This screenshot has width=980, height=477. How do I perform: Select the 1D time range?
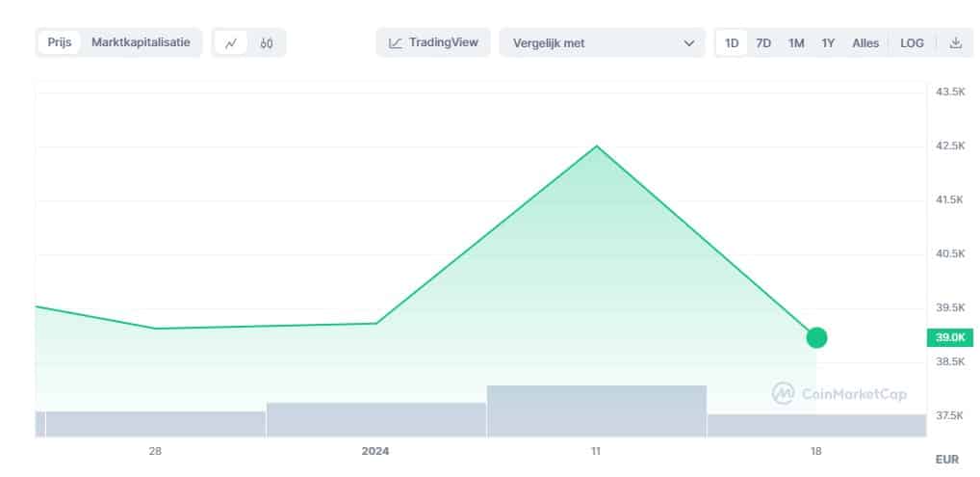(732, 43)
